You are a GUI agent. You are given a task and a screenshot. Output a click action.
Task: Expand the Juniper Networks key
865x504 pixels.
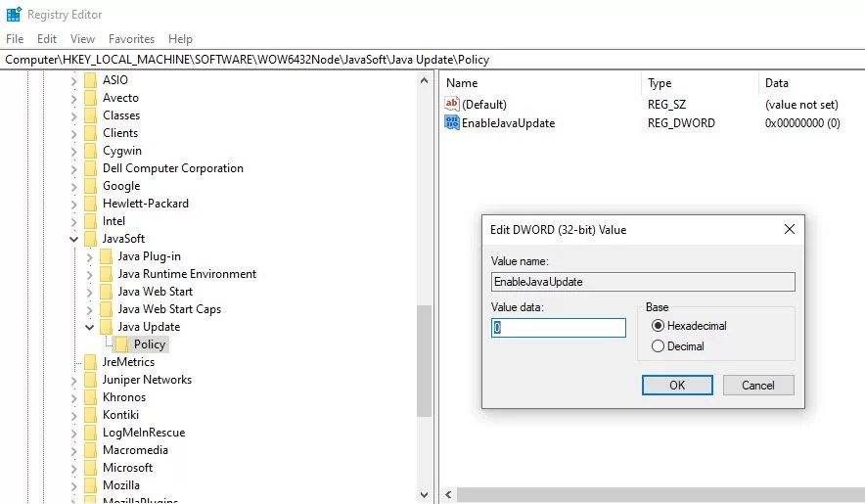click(74, 381)
